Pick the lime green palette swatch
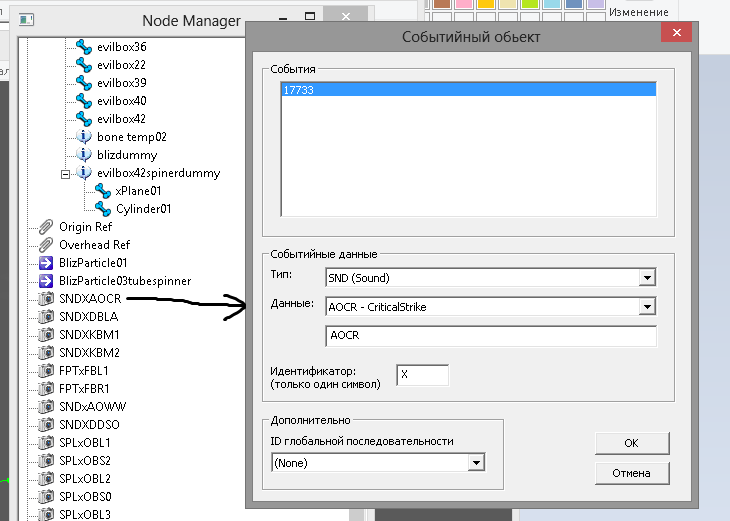 pyautogui.click(x=530, y=4)
